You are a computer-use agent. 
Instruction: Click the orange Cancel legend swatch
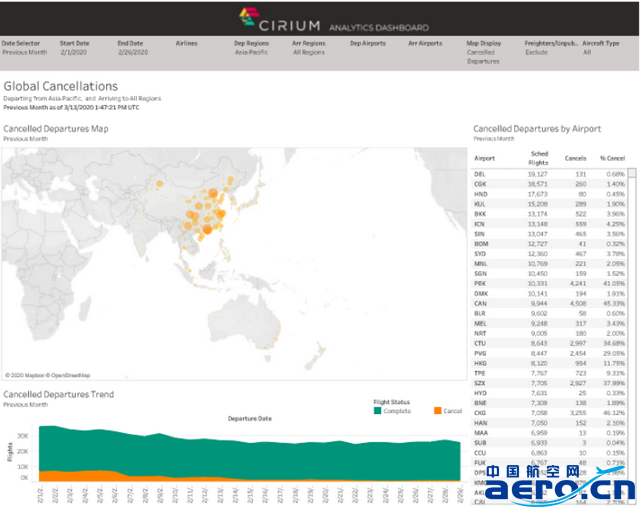click(x=438, y=411)
